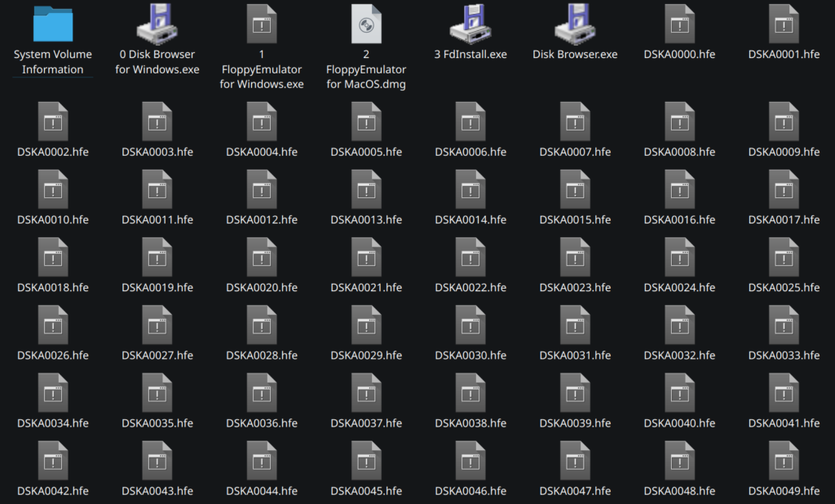Open DSKA0001.hfe disk image

click(x=783, y=24)
